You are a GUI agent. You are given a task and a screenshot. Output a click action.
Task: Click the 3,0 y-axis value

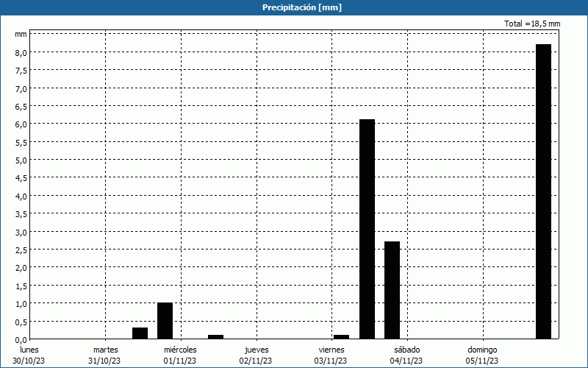pyautogui.click(x=21, y=233)
